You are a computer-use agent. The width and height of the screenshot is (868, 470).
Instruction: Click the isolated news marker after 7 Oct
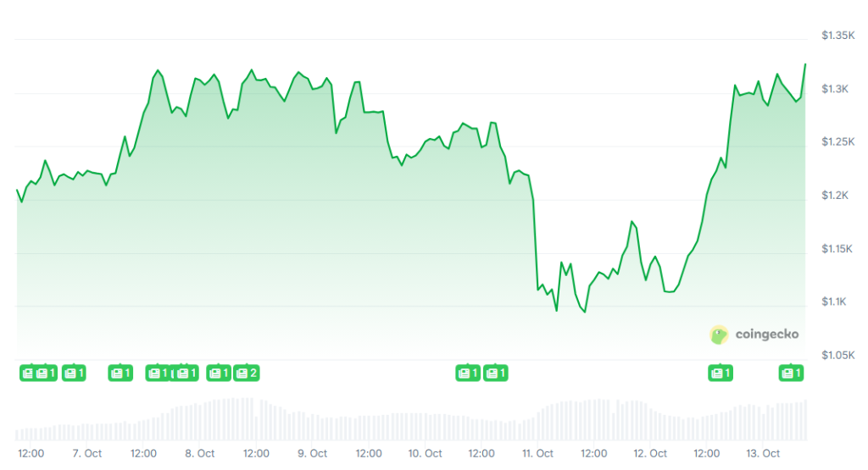(x=120, y=373)
